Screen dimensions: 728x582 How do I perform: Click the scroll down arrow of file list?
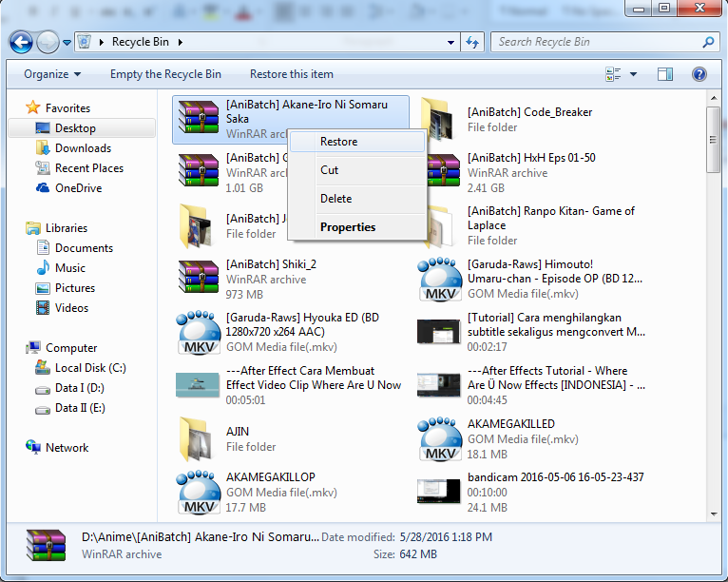pos(714,514)
